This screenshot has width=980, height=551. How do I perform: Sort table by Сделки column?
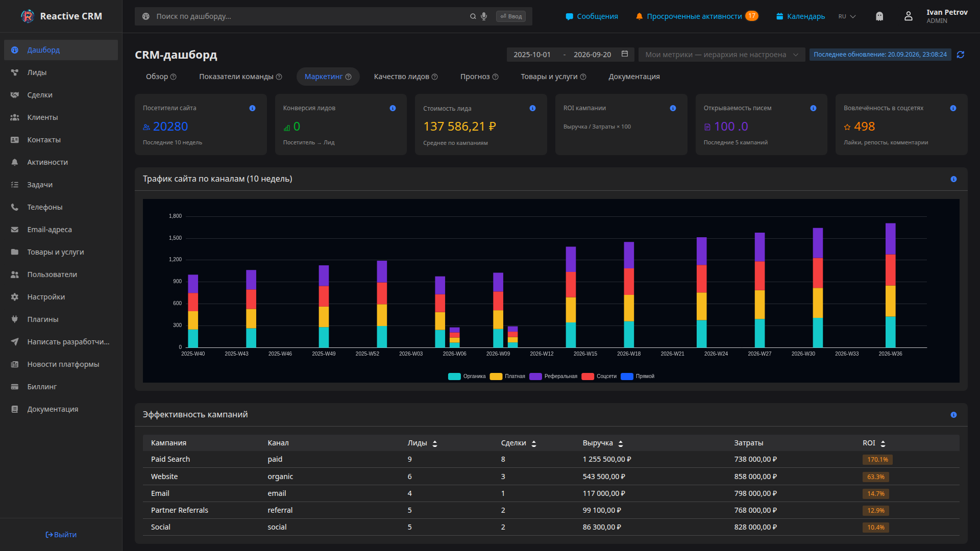pos(534,443)
